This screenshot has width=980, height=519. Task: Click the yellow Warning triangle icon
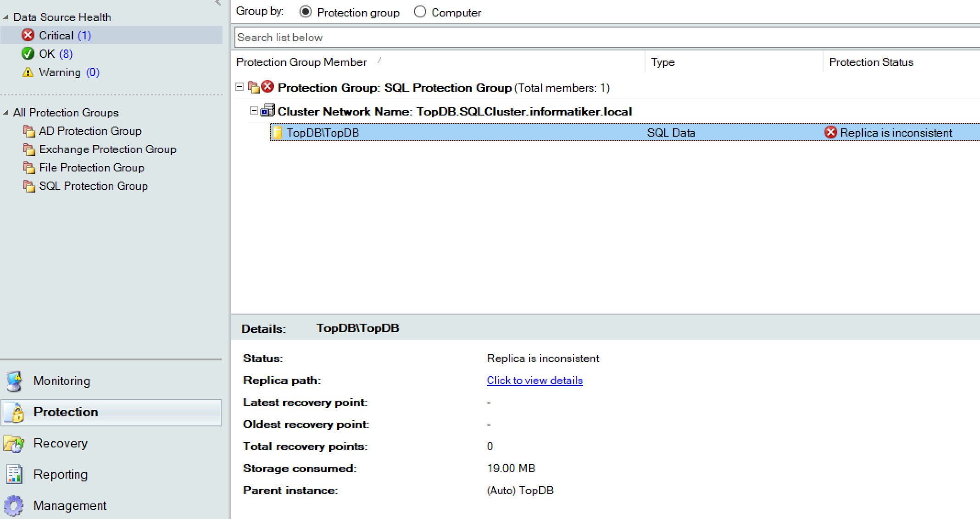point(28,72)
